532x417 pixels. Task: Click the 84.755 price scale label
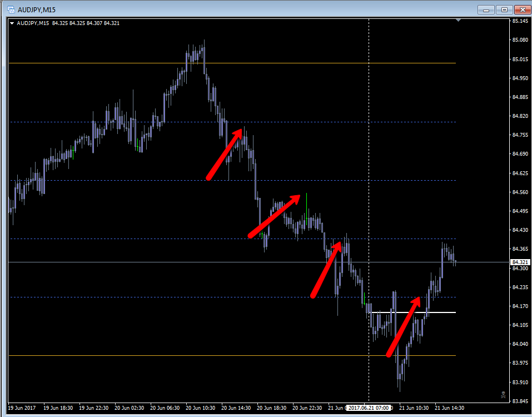click(520, 135)
